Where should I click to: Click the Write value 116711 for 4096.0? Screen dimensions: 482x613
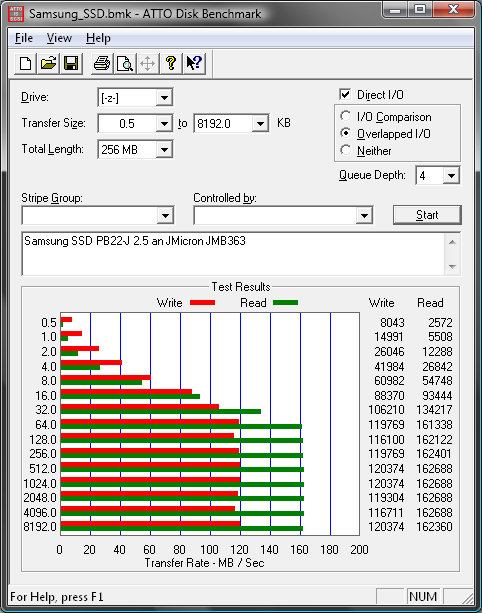(386, 512)
